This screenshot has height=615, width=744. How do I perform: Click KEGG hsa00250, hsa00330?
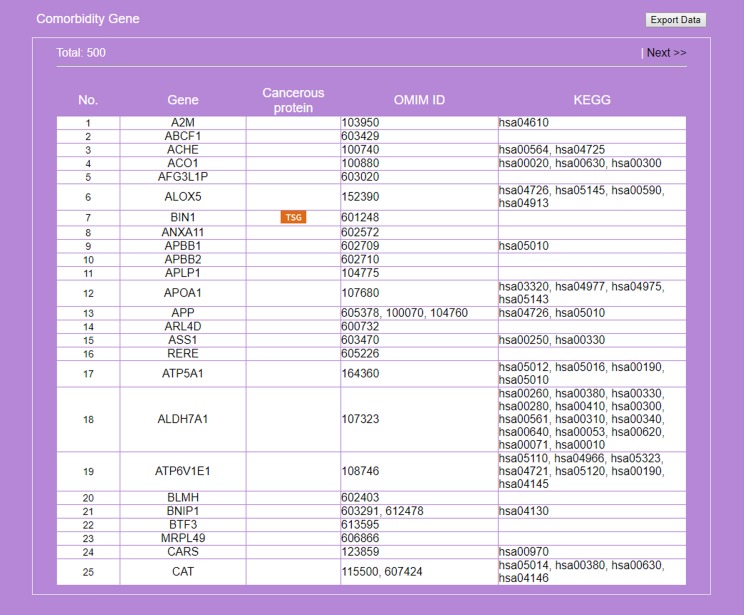point(552,340)
